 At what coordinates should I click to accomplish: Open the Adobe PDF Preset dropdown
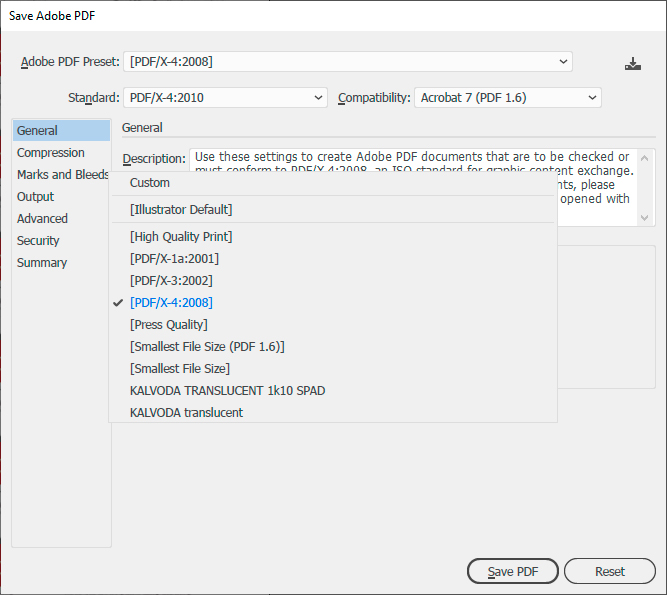click(348, 62)
